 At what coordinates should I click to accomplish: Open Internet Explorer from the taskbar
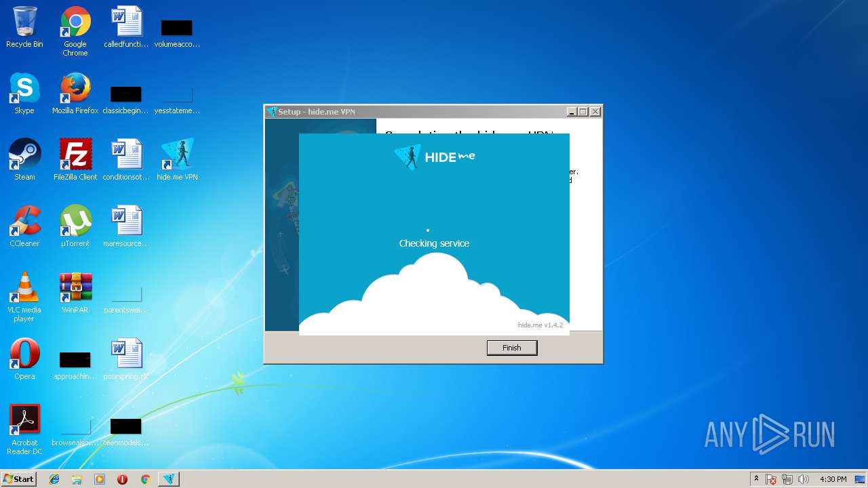pos(54,479)
